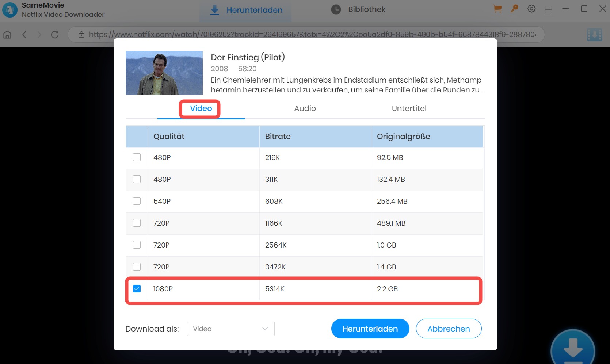Image resolution: width=610 pixels, height=364 pixels.
Task: Click the Bitrate column header
Action: pyautogui.click(x=315, y=137)
